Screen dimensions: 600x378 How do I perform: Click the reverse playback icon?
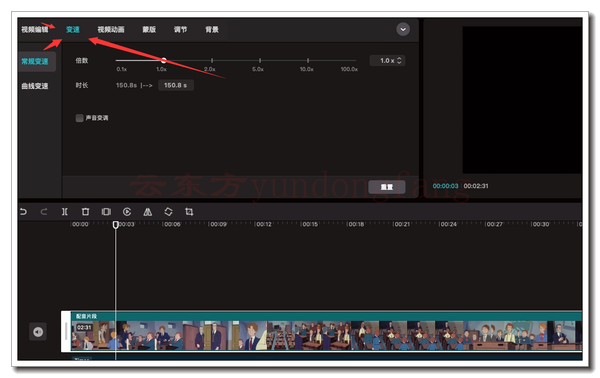pyautogui.click(x=127, y=212)
